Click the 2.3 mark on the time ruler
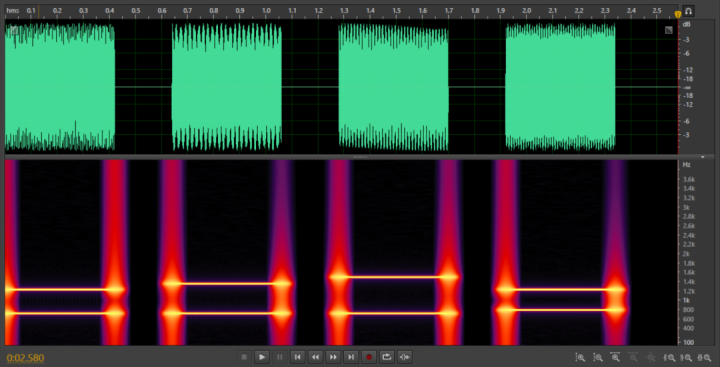This screenshot has width=720, height=367. pyautogui.click(x=605, y=10)
